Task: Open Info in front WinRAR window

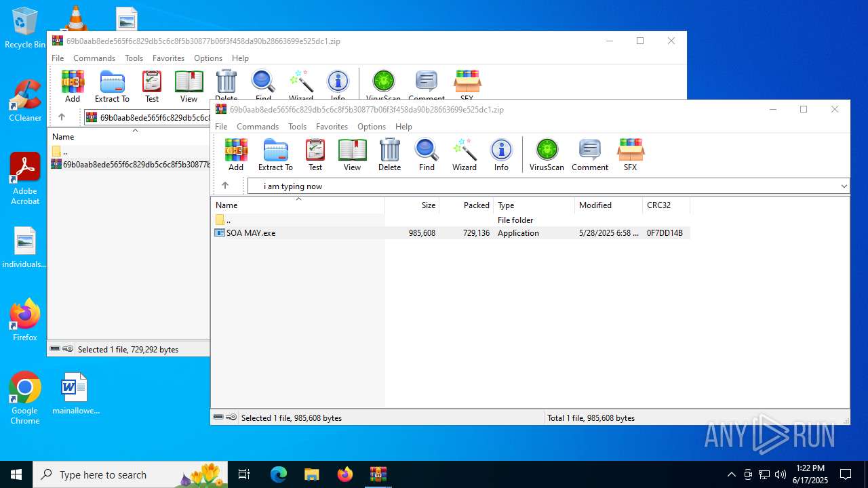Action: pyautogui.click(x=501, y=155)
